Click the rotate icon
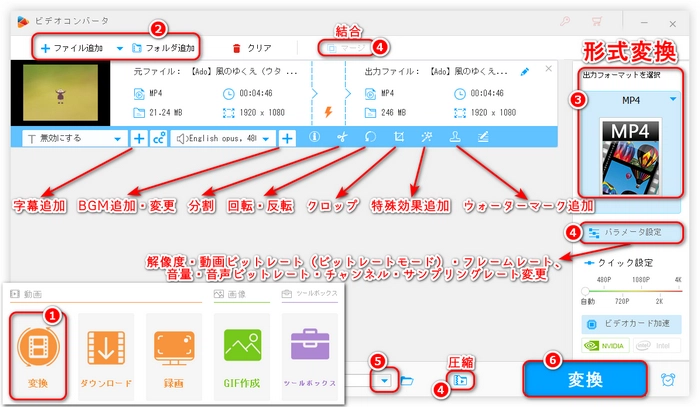The height and width of the screenshot is (407, 700). pyautogui.click(x=371, y=137)
